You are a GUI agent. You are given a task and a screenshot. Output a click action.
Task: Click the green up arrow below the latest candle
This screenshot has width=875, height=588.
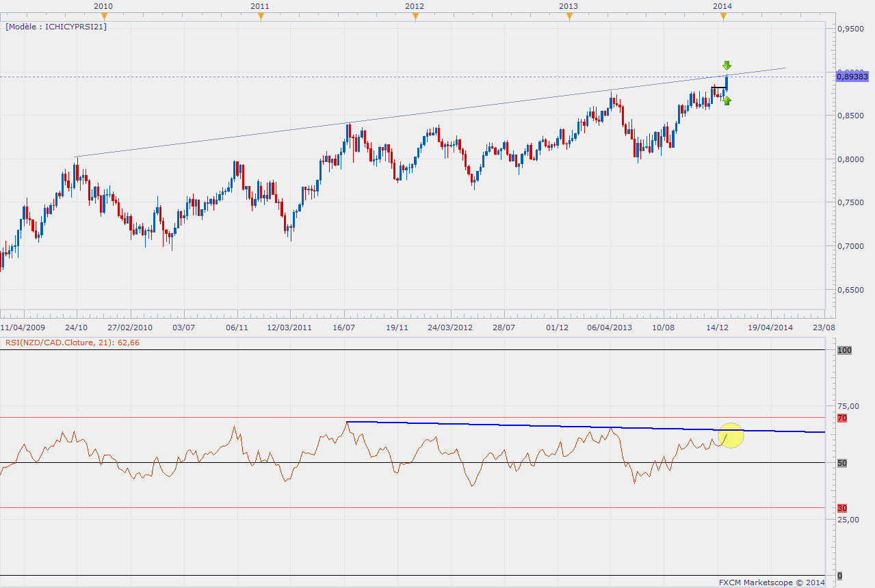pyautogui.click(x=727, y=101)
